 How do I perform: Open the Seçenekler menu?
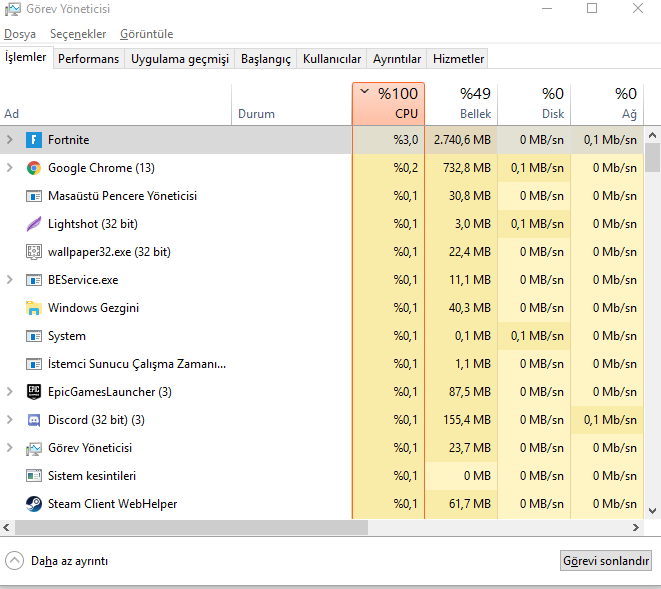[x=78, y=34]
